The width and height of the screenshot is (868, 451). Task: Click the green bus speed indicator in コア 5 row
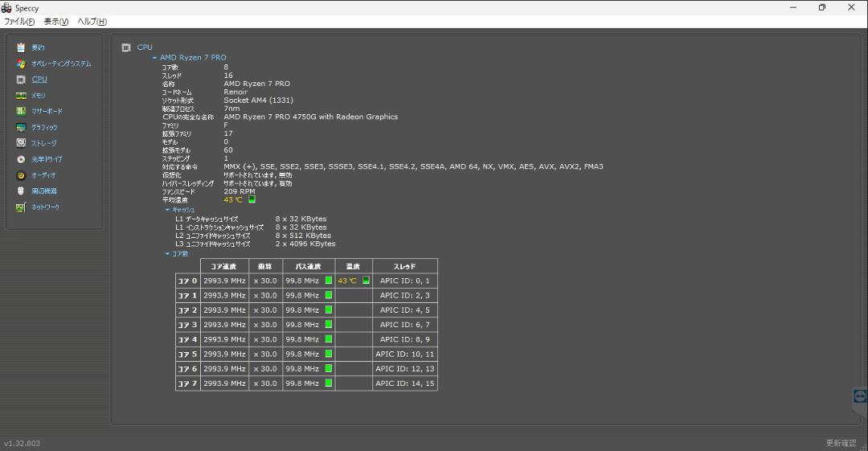point(328,354)
